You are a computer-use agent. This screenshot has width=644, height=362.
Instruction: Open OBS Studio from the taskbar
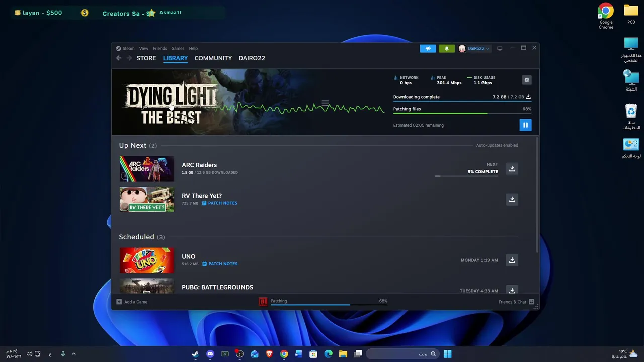[239, 354]
